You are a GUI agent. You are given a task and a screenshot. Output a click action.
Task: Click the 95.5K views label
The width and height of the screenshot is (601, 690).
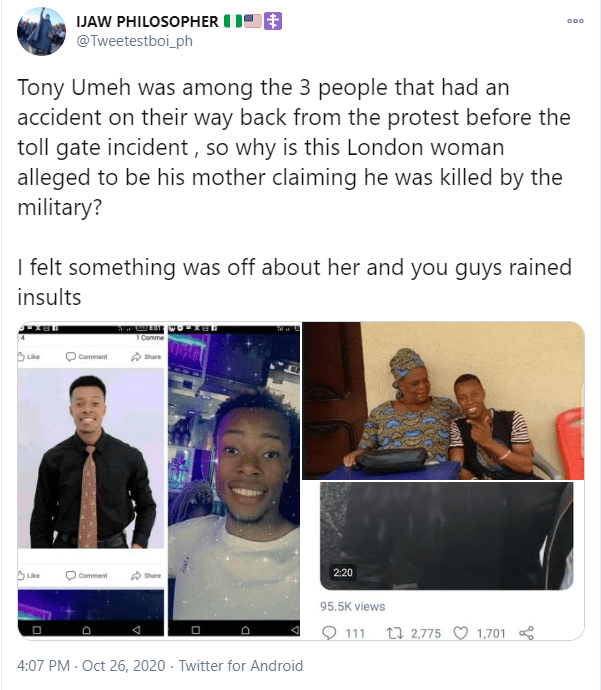tap(352, 606)
